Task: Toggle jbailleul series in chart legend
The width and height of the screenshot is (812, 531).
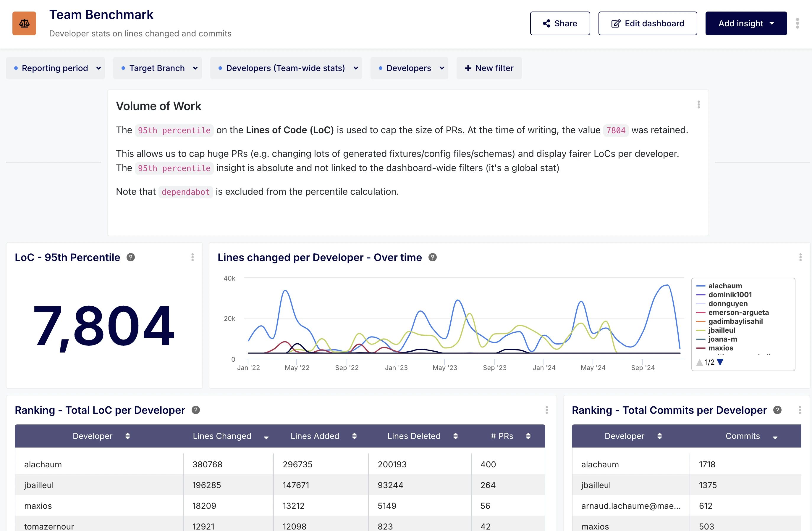Action: tap(721, 330)
